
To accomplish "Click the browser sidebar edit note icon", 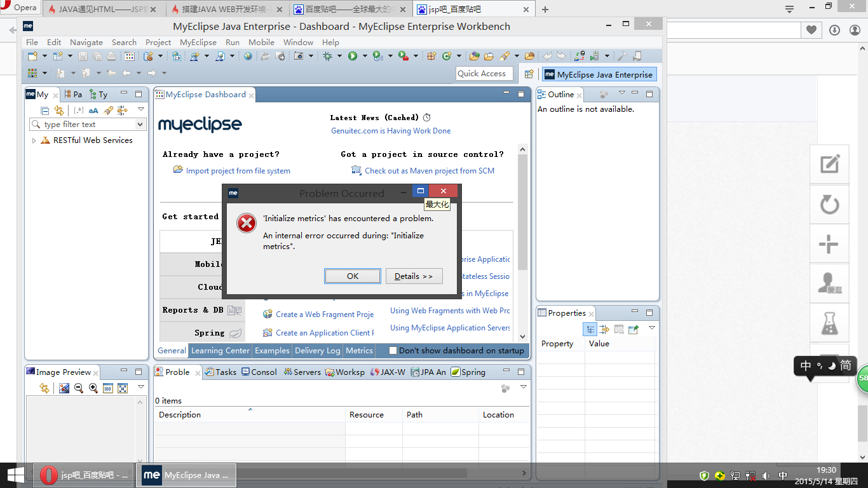I will (x=829, y=165).
